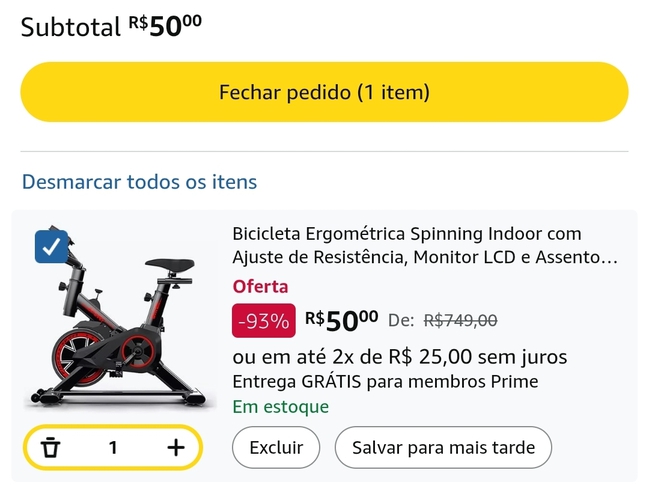
Task: Uncheck the spinning bike item checkbox
Action: coord(51,246)
